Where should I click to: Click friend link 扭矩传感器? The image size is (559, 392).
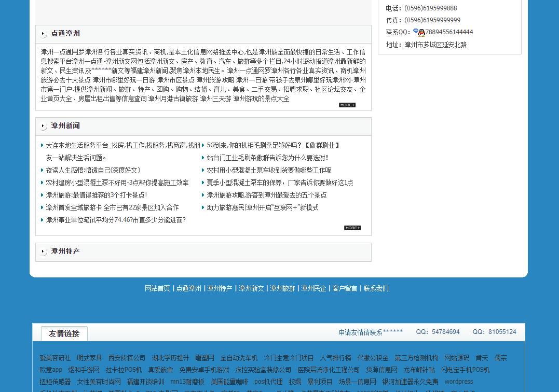point(55,382)
